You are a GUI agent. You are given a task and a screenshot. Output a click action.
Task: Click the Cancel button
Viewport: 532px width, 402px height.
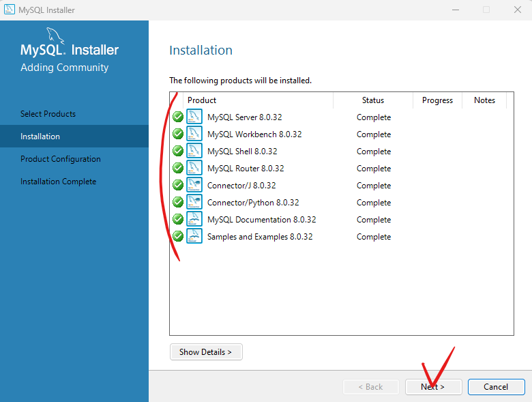tap(496, 387)
